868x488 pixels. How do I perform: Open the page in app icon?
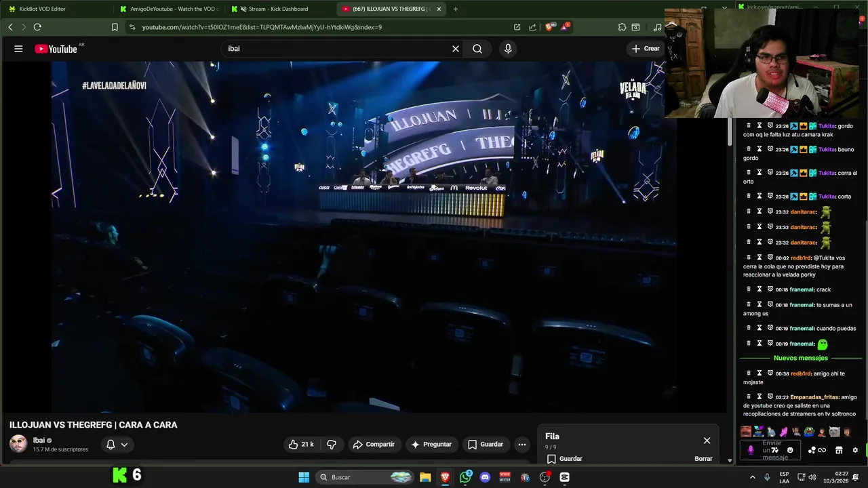(x=517, y=27)
